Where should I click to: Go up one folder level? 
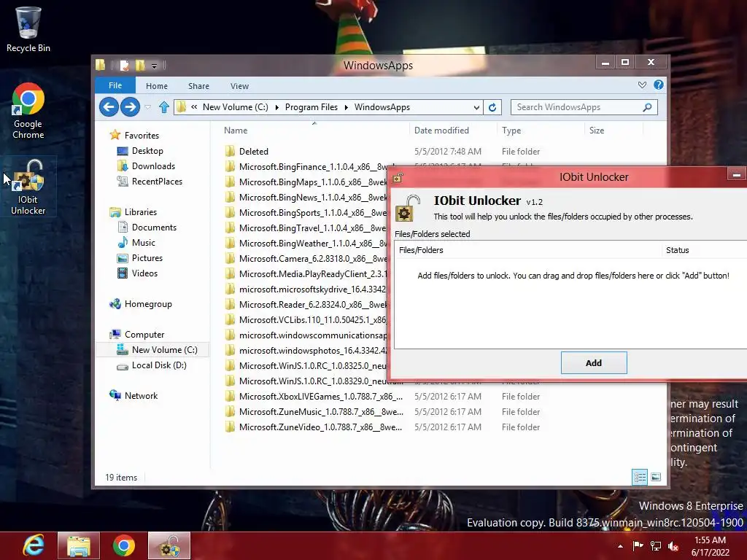click(x=164, y=107)
